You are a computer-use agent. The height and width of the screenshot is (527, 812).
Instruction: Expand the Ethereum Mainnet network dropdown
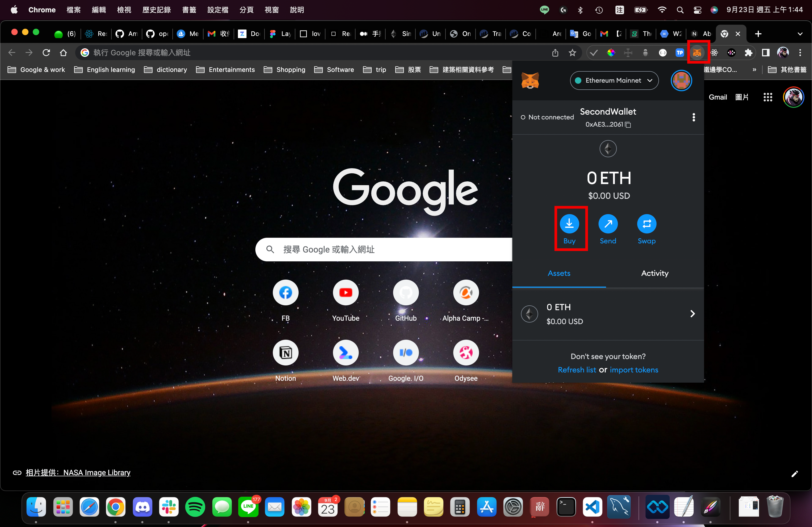click(x=614, y=80)
